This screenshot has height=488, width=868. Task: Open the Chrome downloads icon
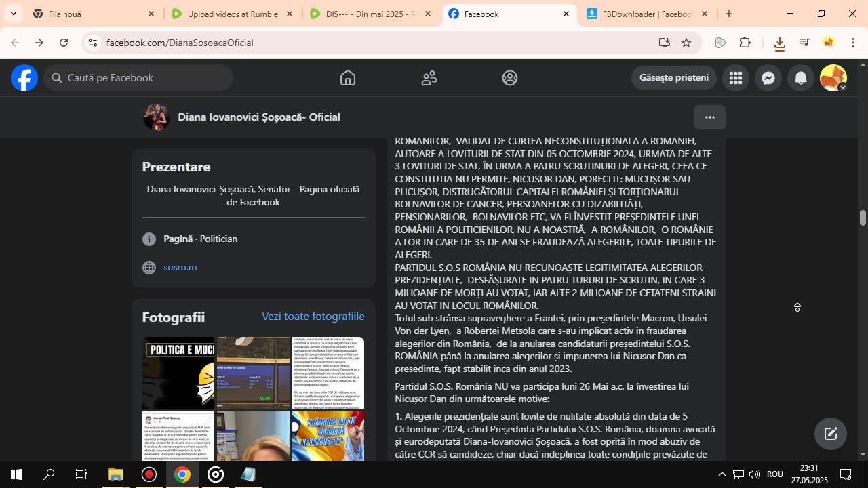coord(779,43)
